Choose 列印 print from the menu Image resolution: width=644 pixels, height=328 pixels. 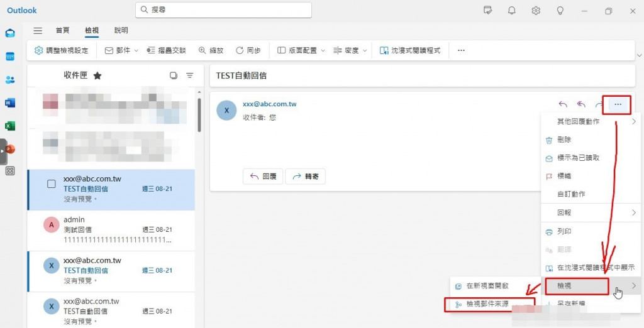coord(591,231)
